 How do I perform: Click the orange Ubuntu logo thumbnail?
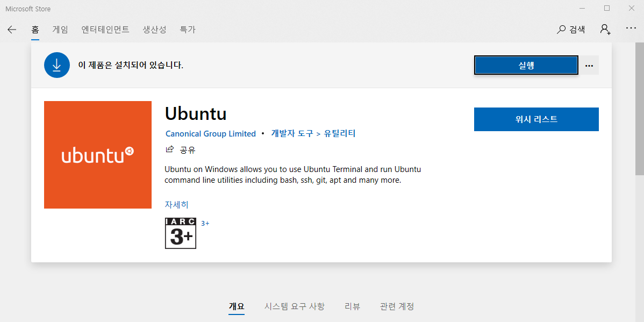tap(98, 155)
